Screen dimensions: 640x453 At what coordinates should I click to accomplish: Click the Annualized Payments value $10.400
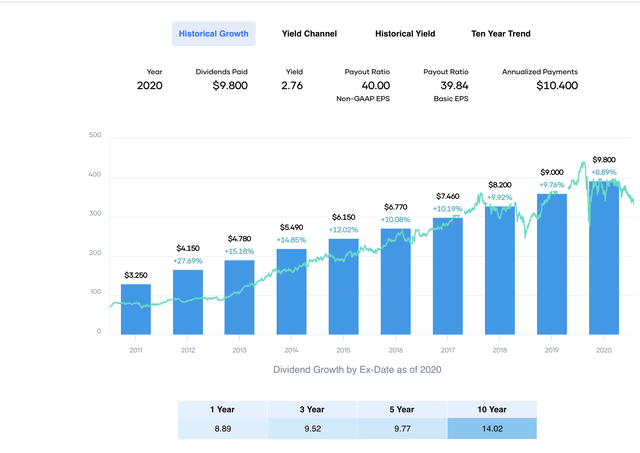557,86
